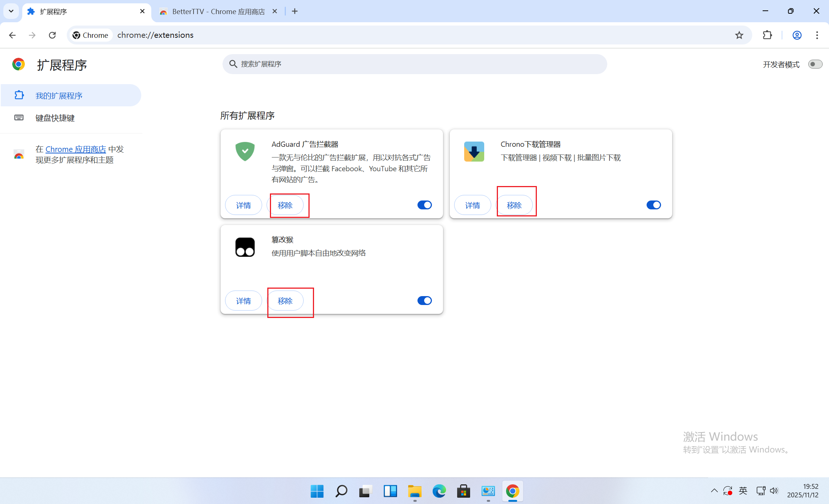Disable the AdGuard extension toggle

pyautogui.click(x=425, y=205)
